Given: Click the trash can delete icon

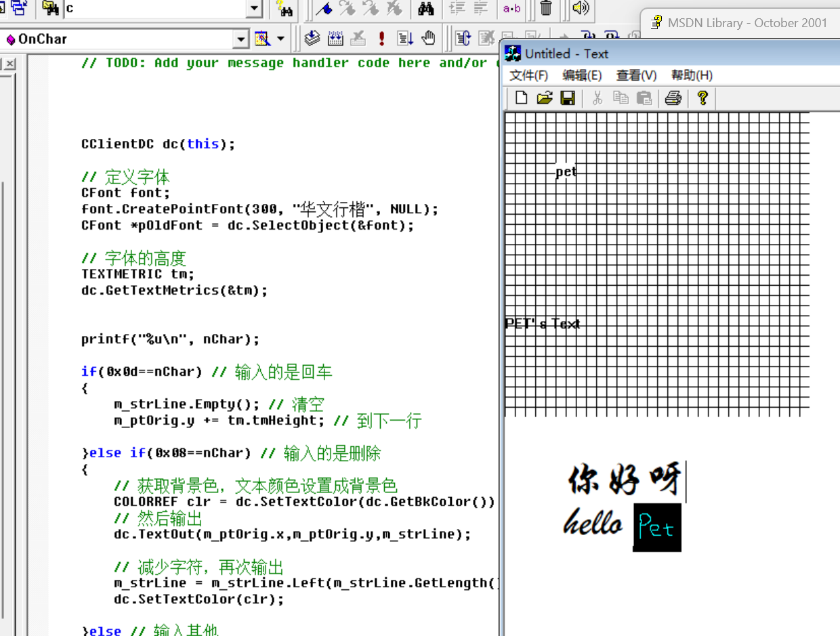Looking at the screenshot, I should tap(546, 9).
